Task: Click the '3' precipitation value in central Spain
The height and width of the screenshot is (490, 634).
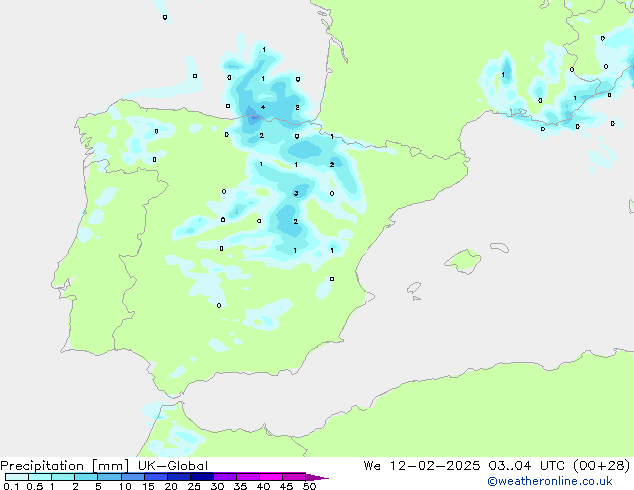Action: (296, 193)
